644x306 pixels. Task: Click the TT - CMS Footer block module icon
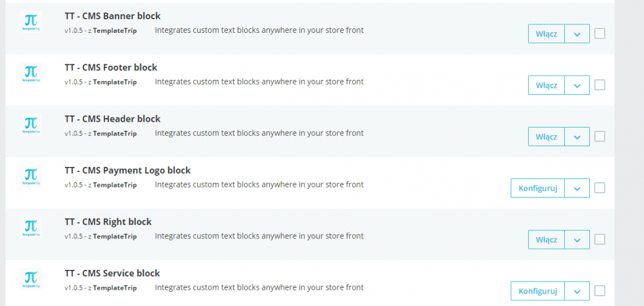[30, 74]
